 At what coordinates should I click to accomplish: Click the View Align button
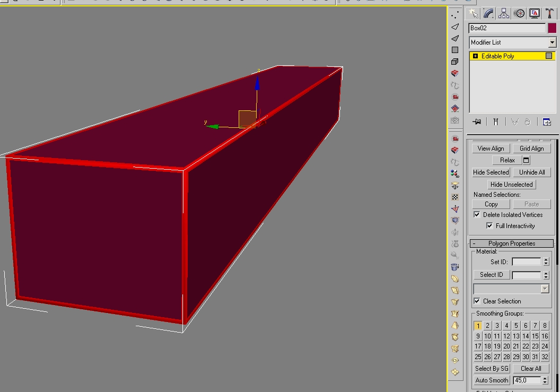491,149
